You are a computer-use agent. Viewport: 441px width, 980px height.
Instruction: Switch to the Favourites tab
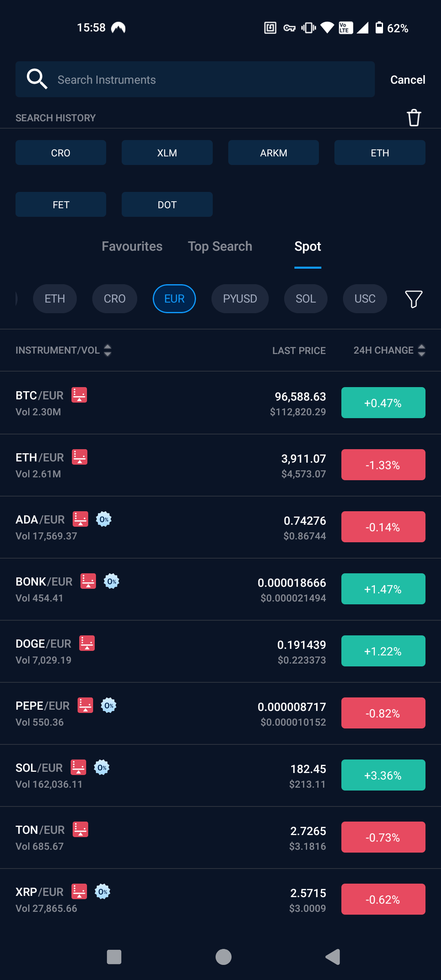[132, 246]
